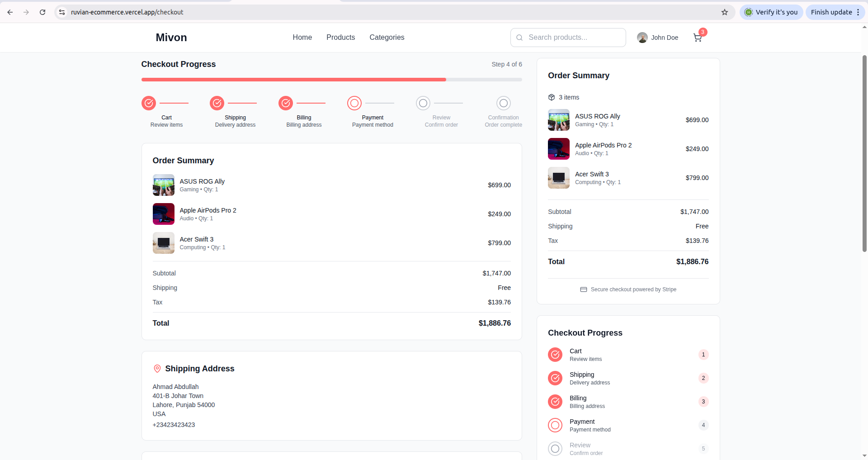Click step number 1 badge in sidebar
The image size is (868, 460).
tap(703, 355)
